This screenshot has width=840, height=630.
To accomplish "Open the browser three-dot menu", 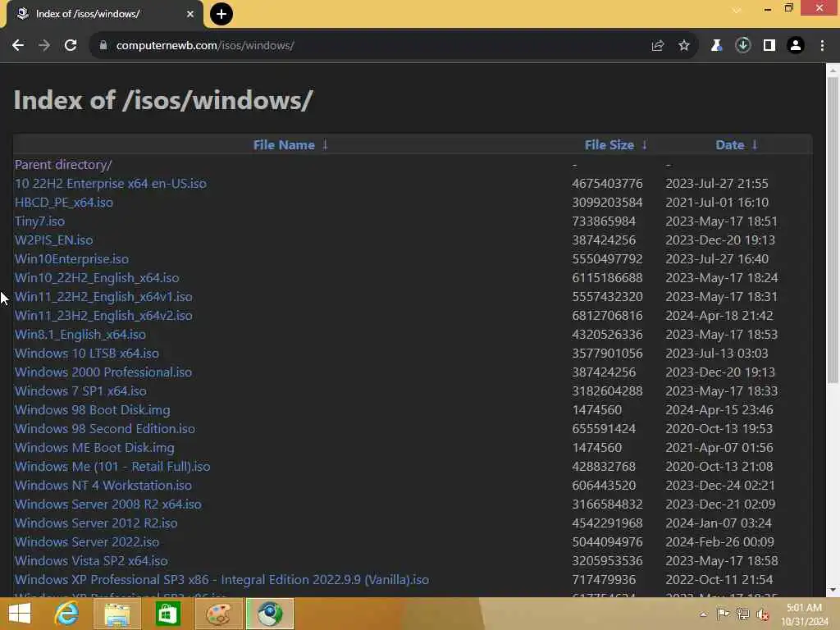I will [822, 46].
